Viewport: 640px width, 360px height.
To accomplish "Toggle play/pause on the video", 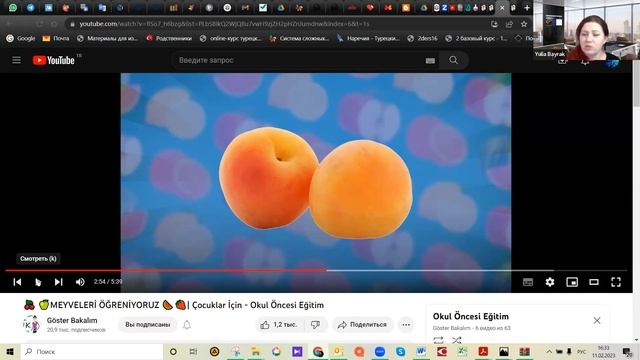I will tap(38, 282).
